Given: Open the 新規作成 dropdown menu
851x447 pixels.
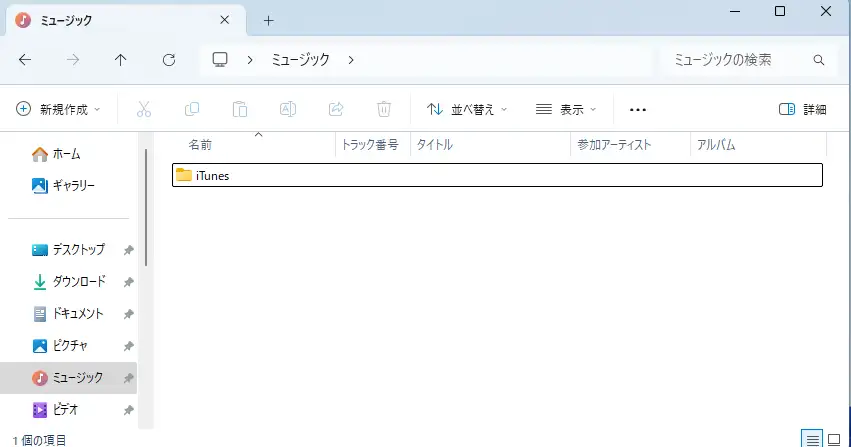Looking at the screenshot, I should tap(59, 109).
